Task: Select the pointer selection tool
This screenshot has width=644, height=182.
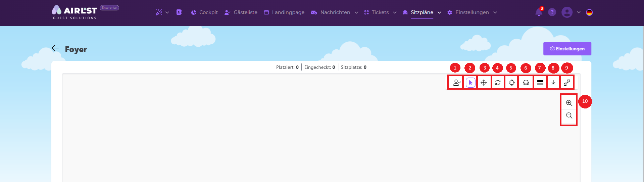Action: (x=470, y=83)
